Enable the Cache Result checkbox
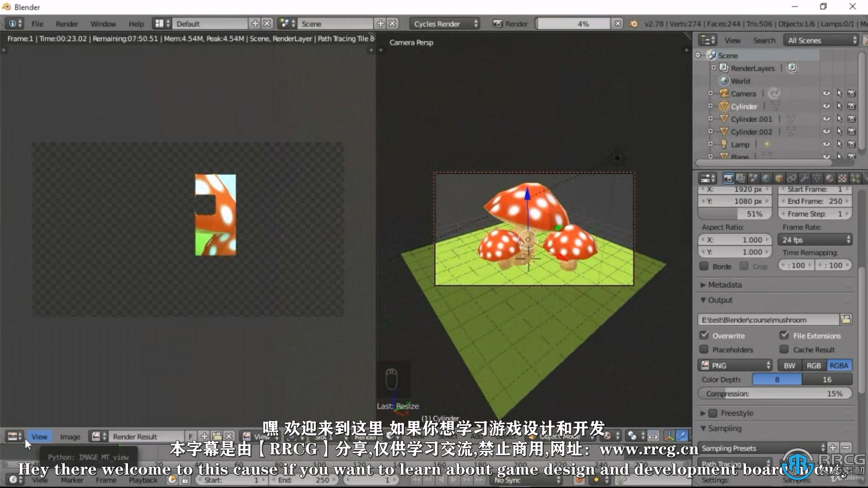This screenshot has height=488, width=868. click(x=785, y=349)
